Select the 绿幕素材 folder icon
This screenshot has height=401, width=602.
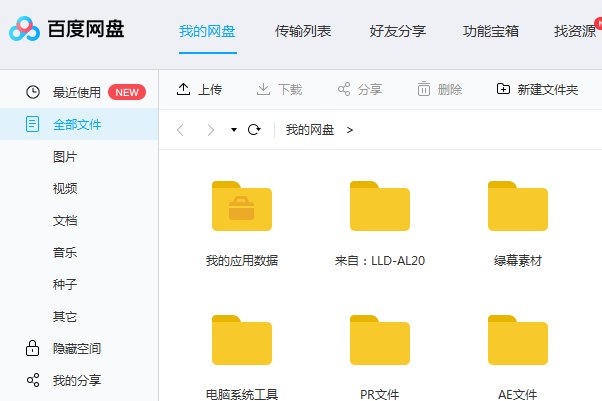coord(518,206)
